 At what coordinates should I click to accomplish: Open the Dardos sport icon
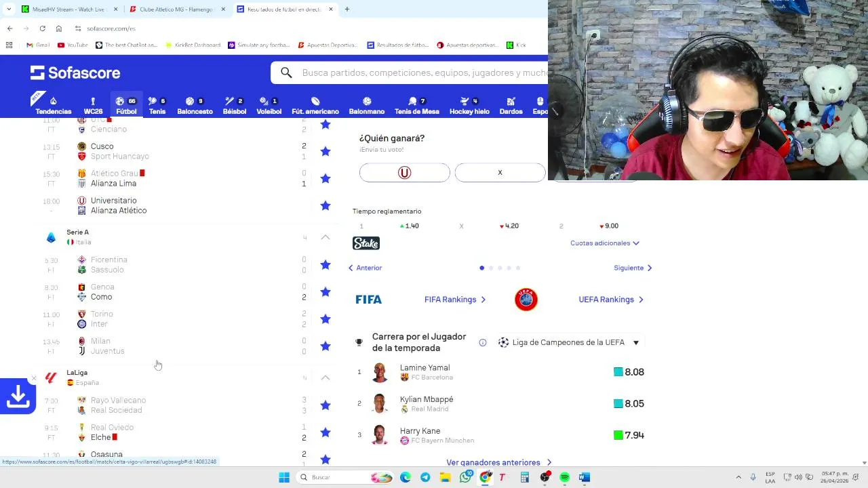[x=511, y=106]
